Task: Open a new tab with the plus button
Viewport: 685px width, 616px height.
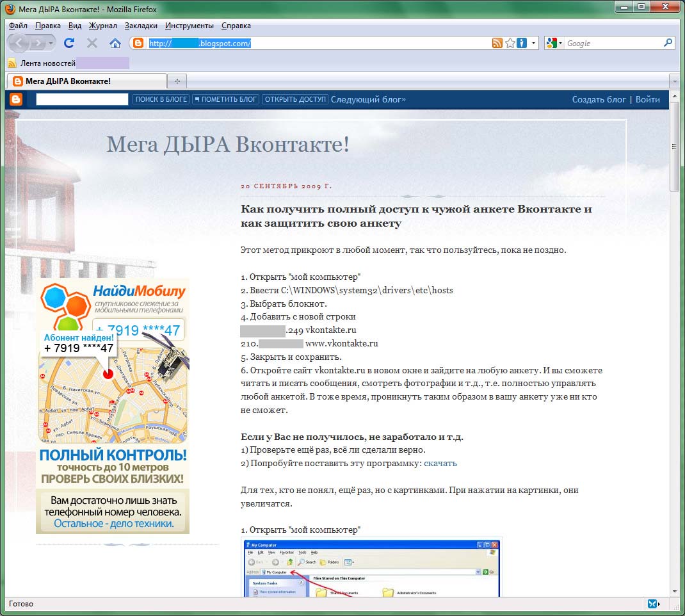Action: (177, 81)
